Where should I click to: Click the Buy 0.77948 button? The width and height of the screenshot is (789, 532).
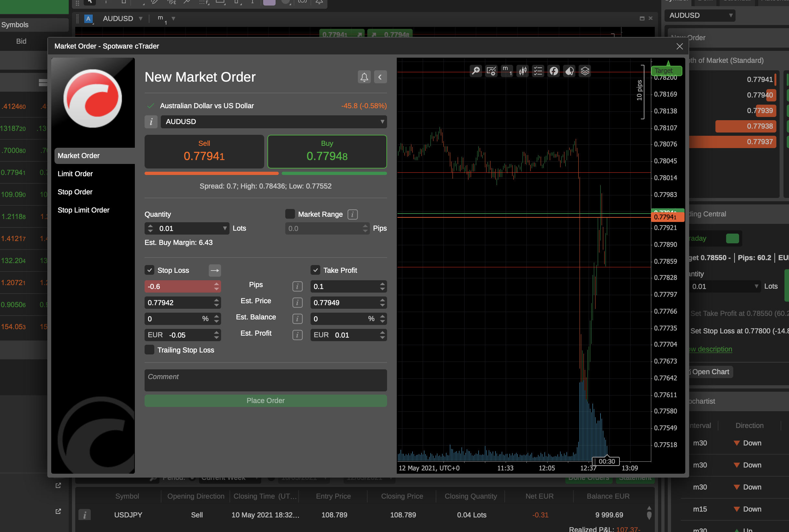(x=327, y=152)
